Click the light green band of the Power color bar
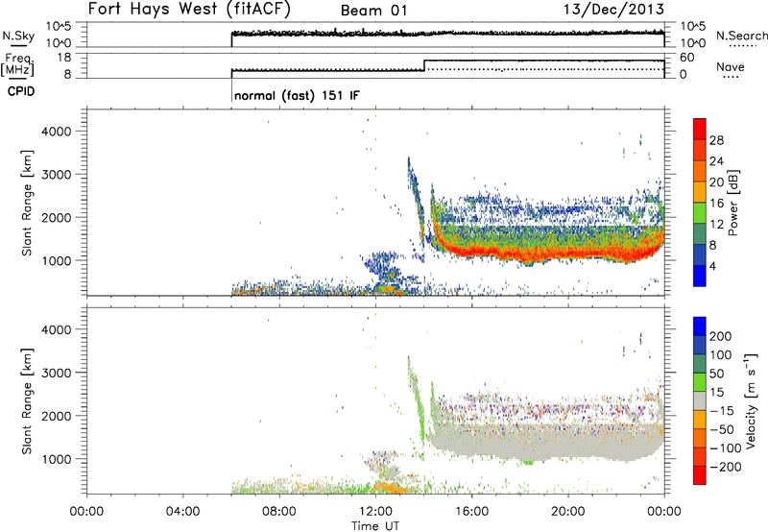 [700, 213]
